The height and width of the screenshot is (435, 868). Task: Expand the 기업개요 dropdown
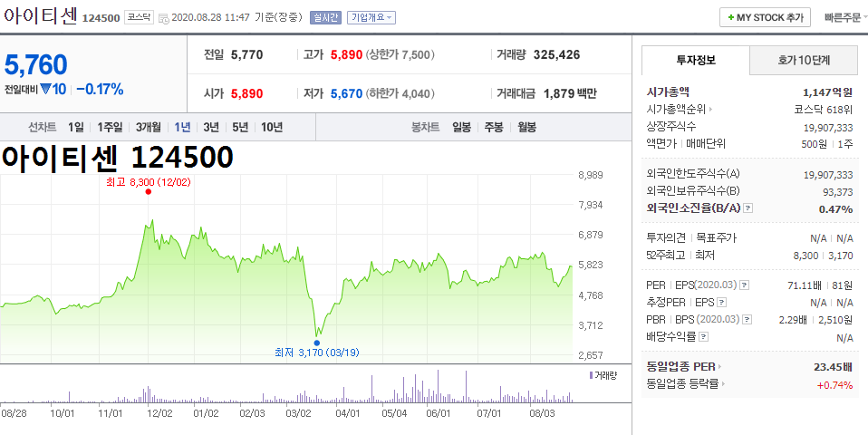371,18
